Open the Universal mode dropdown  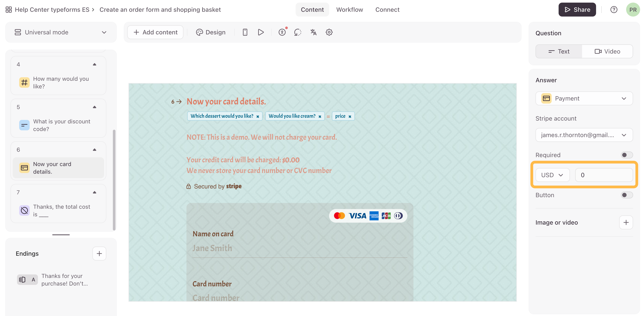61,32
